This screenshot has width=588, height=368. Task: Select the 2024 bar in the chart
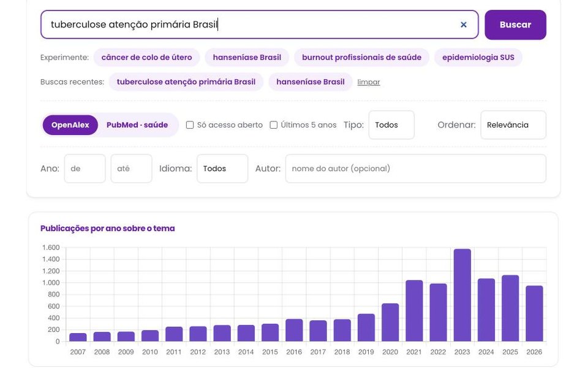coord(486,310)
